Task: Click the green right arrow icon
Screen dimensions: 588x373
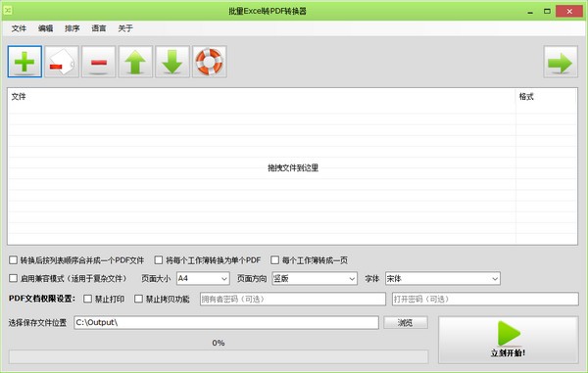Action: 561,62
